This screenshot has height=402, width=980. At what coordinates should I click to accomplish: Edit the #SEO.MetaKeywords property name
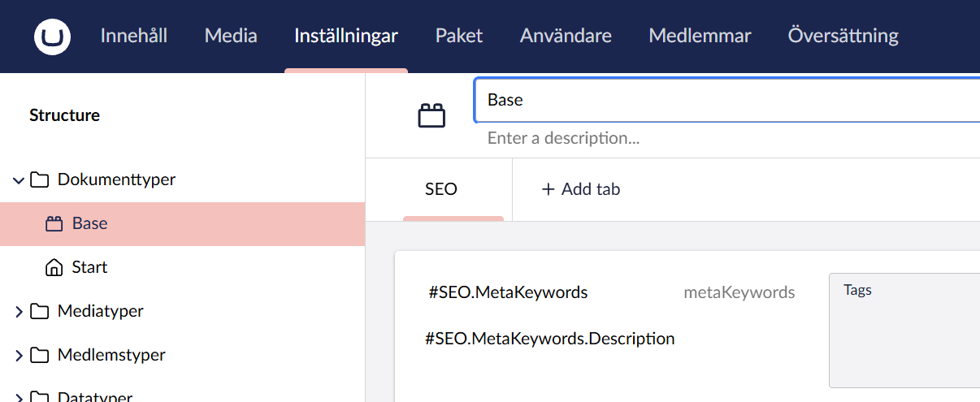(x=508, y=292)
